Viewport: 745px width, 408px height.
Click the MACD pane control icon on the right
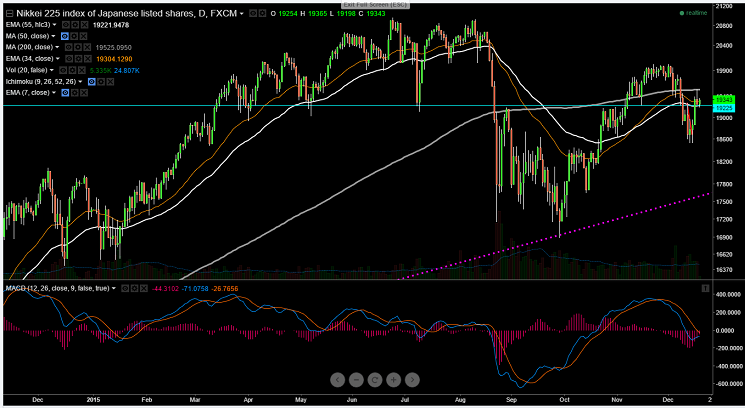coord(705,288)
